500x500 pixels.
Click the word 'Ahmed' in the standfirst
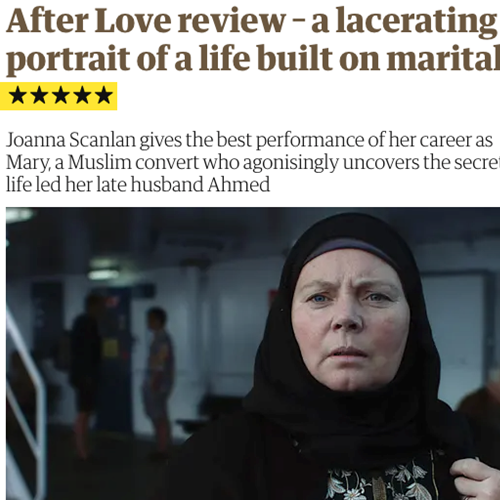click(239, 185)
